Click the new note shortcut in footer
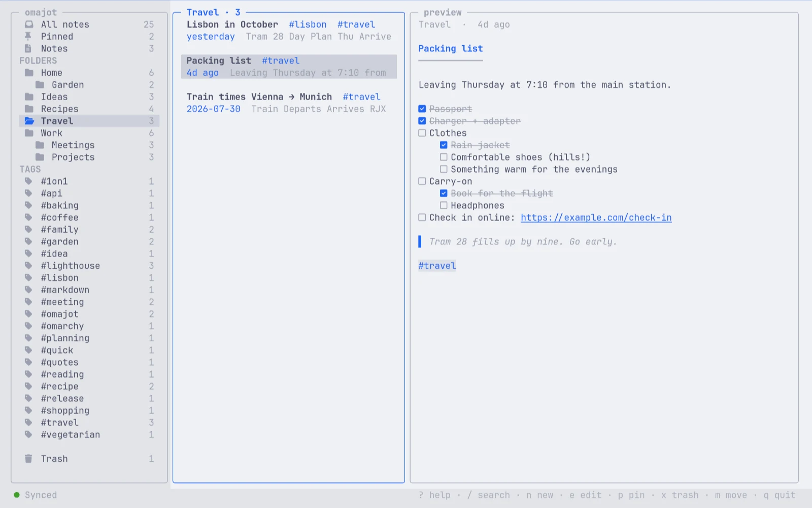 [x=539, y=495]
